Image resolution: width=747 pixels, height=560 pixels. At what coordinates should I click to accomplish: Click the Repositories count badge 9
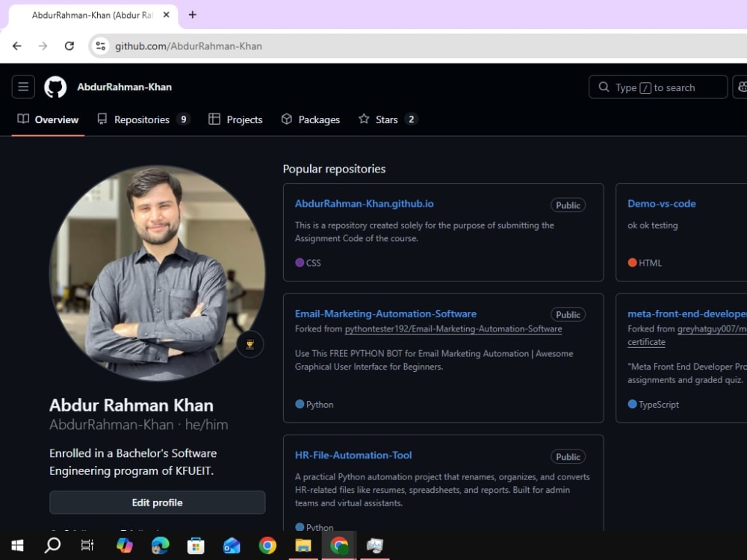184,119
